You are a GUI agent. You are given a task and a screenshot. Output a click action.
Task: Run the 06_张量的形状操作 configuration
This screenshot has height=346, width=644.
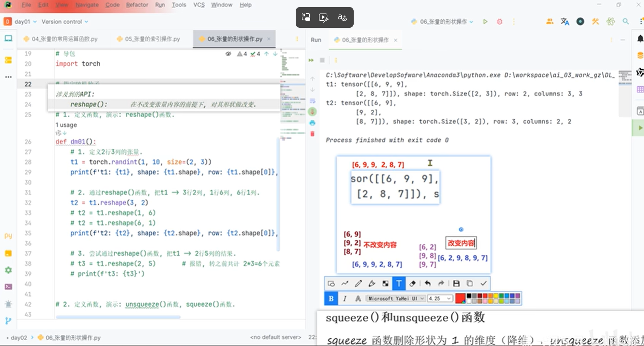[485, 22]
